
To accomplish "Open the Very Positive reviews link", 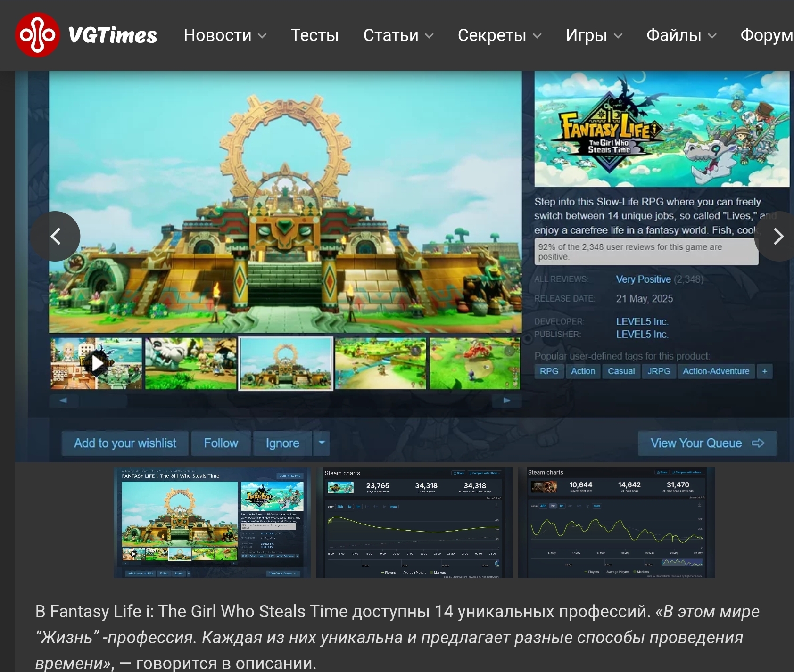I will (643, 279).
